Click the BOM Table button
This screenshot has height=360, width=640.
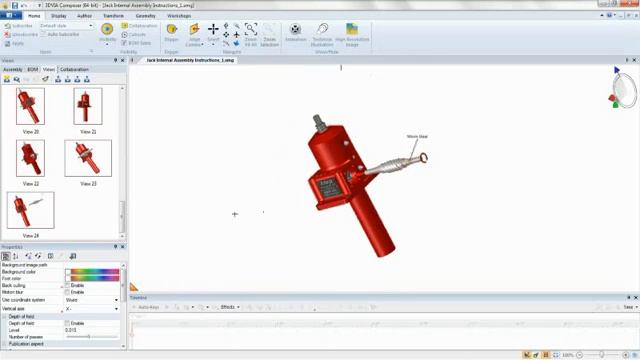click(x=136, y=43)
